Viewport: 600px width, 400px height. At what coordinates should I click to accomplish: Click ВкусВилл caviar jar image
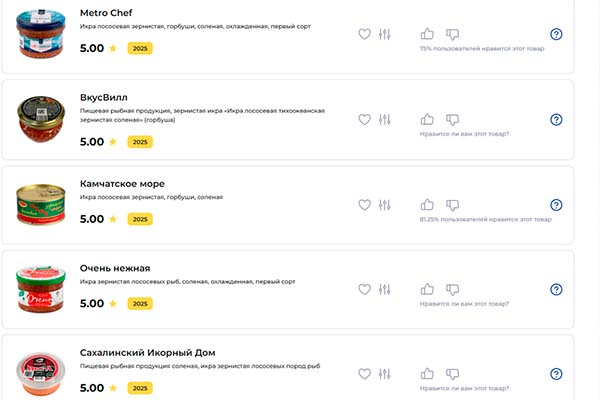tap(38, 120)
